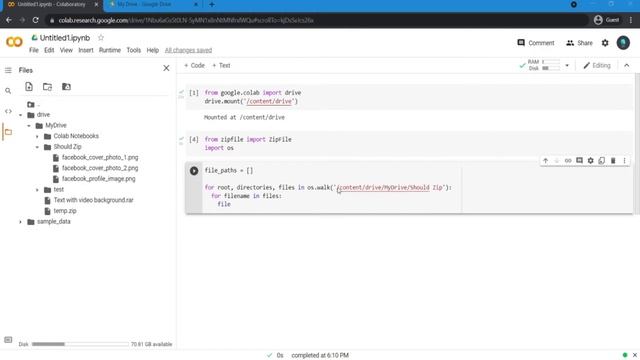Add a new Text cell

pos(221,65)
